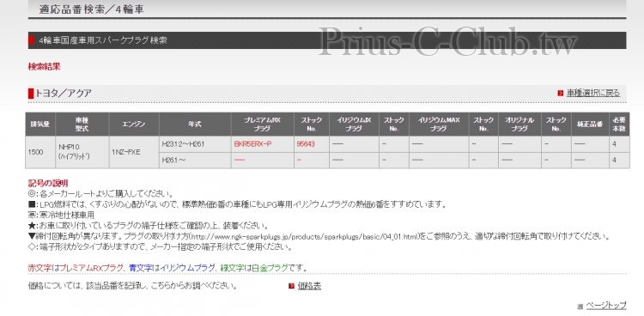Click the 1NZ-FXE engine cell
The height and width of the screenshot is (316, 644).
click(134, 152)
